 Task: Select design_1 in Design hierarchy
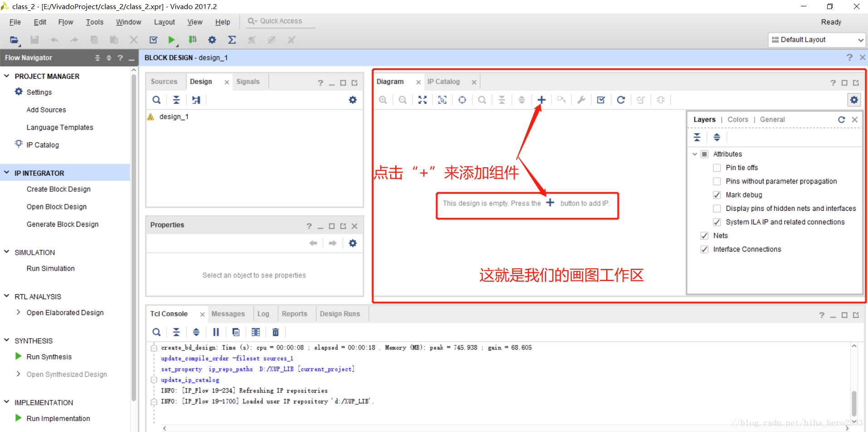[174, 117]
